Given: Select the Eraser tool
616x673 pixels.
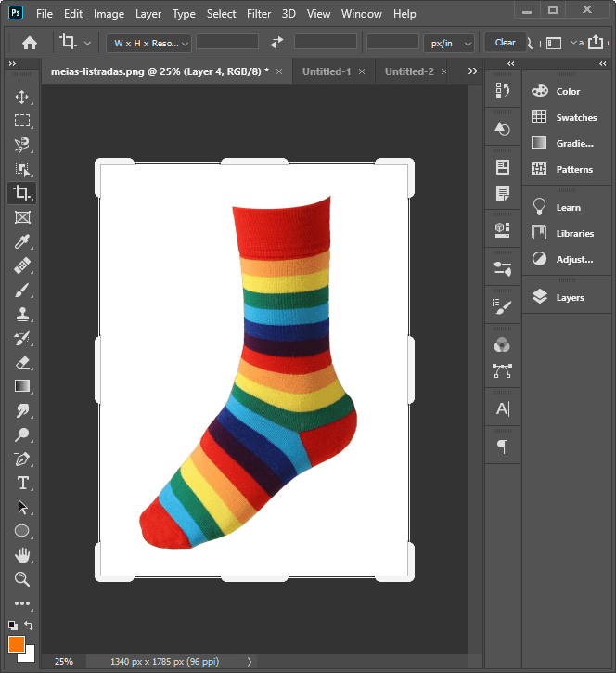Looking at the screenshot, I should [22, 363].
